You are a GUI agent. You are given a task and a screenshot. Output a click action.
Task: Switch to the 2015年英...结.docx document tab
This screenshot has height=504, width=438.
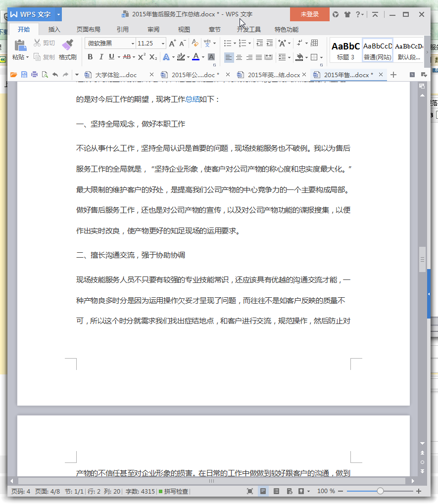pyautogui.click(x=274, y=75)
